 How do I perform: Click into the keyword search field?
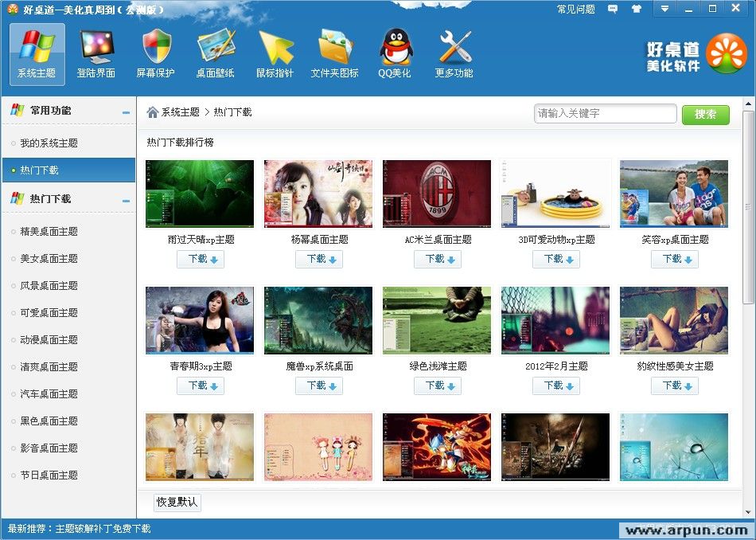tap(605, 114)
